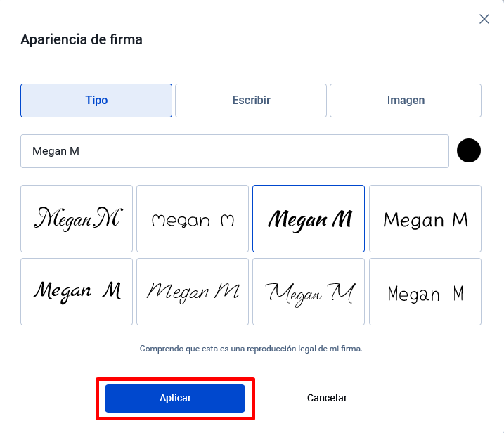Screen dimensions: 504x433
Task: Open the black signature color picker
Action: pyautogui.click(x=469, y=150)
